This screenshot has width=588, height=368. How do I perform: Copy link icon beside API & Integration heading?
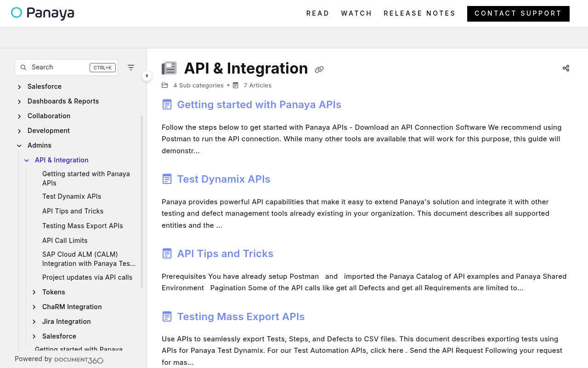319,69
